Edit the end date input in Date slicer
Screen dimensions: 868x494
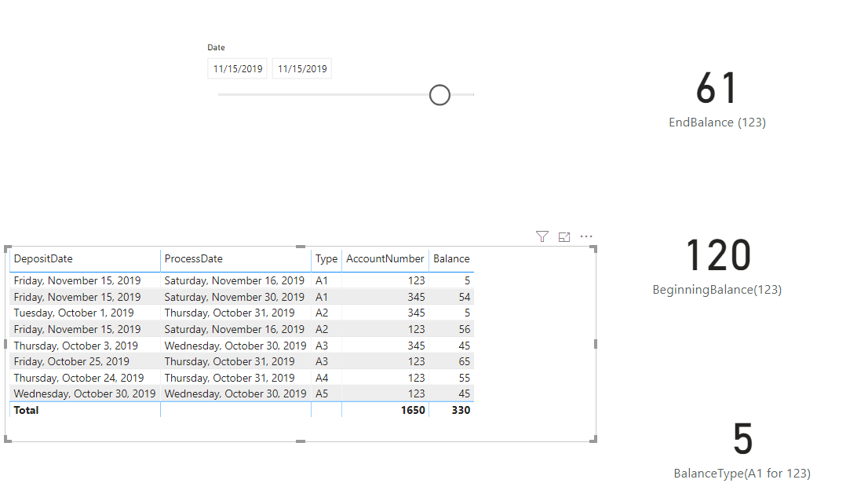[x=302, y=68]
